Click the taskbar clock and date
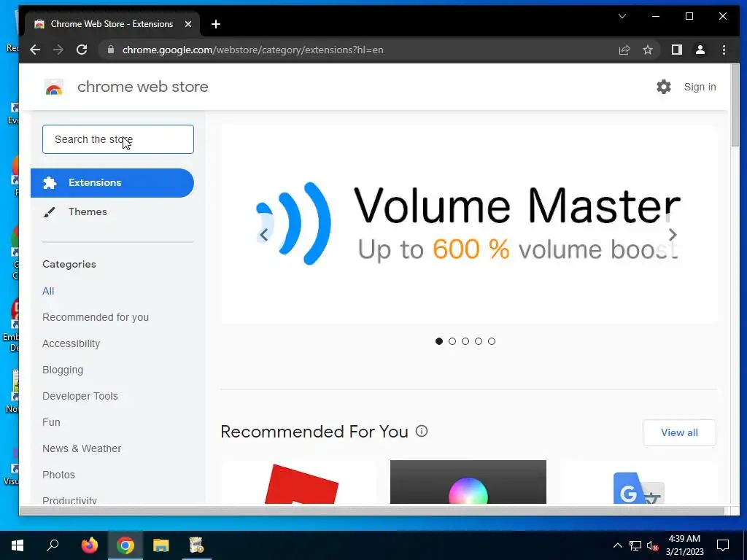Screen dimensions: 747x560 click(684, 545)
